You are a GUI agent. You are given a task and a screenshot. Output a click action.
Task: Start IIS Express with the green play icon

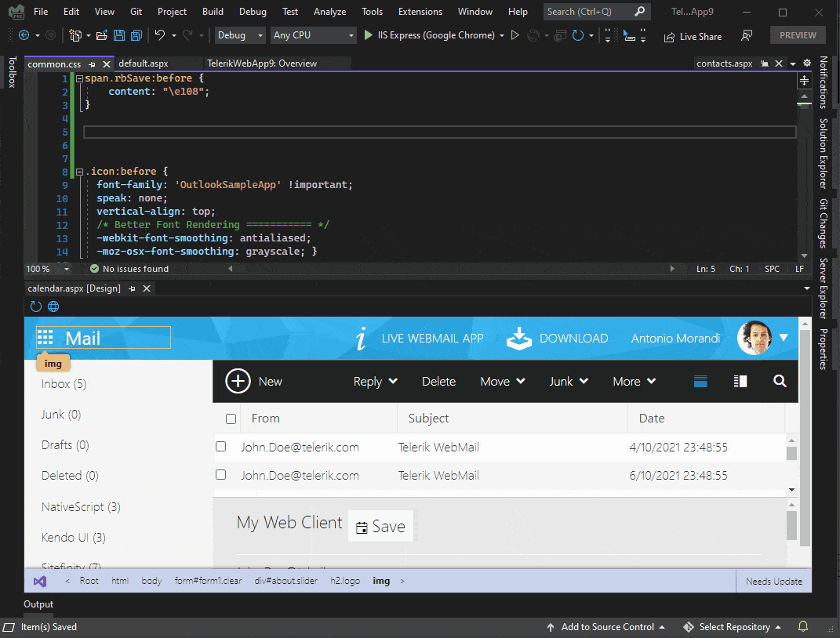click(368, 35)
